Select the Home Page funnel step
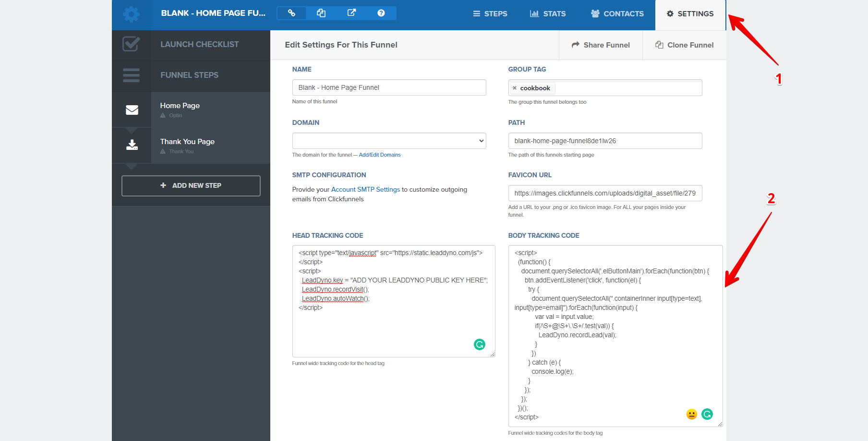The width and height of the screenshot is (868, 441). click(x=191, y=110)
